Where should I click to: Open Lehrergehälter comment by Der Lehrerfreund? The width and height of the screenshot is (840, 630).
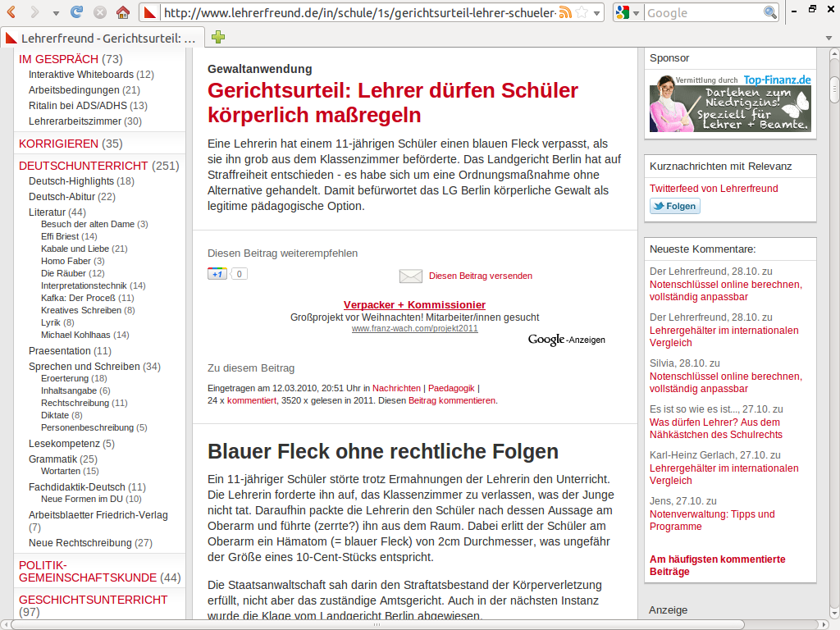724,336
